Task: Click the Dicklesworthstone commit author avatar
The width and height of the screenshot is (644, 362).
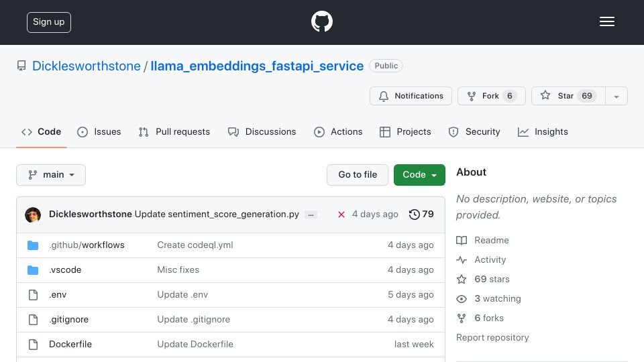Action: coord(33,215)
